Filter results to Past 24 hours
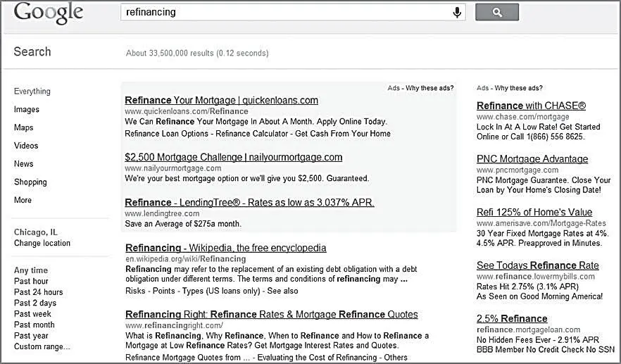Screen dimensions: 621x364 point(39,292)
